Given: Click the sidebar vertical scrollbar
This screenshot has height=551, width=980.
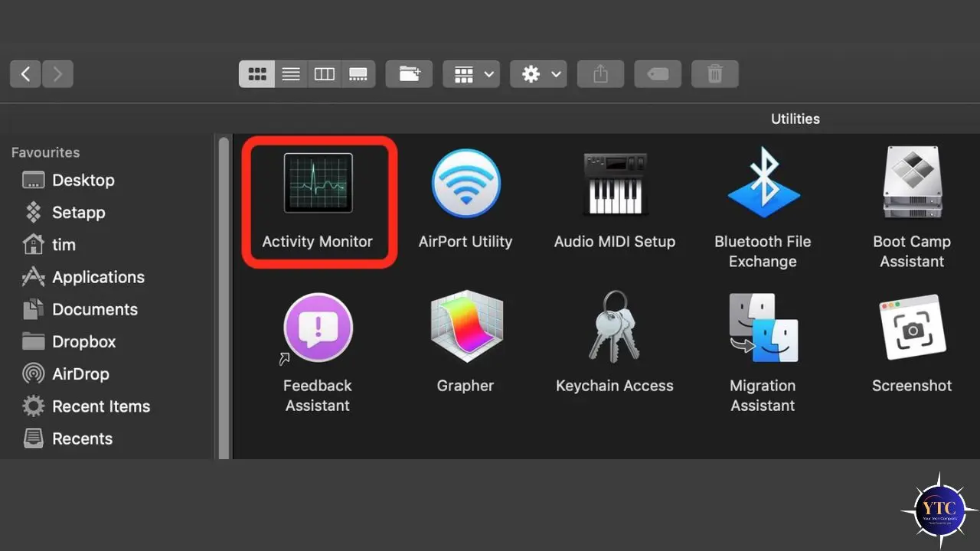Looking at the screenshot, I should (224, 298).
